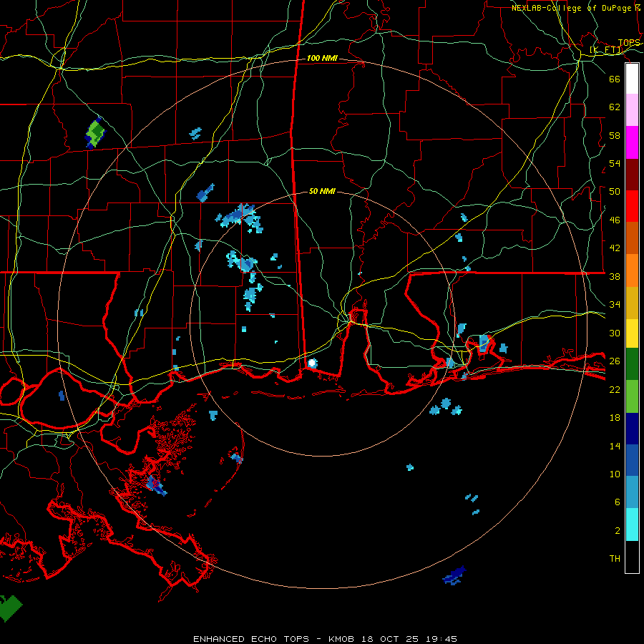The image size is (644, 644).
Task: Click the 'TOPS' legend title
Action: [x=629, y=43]
